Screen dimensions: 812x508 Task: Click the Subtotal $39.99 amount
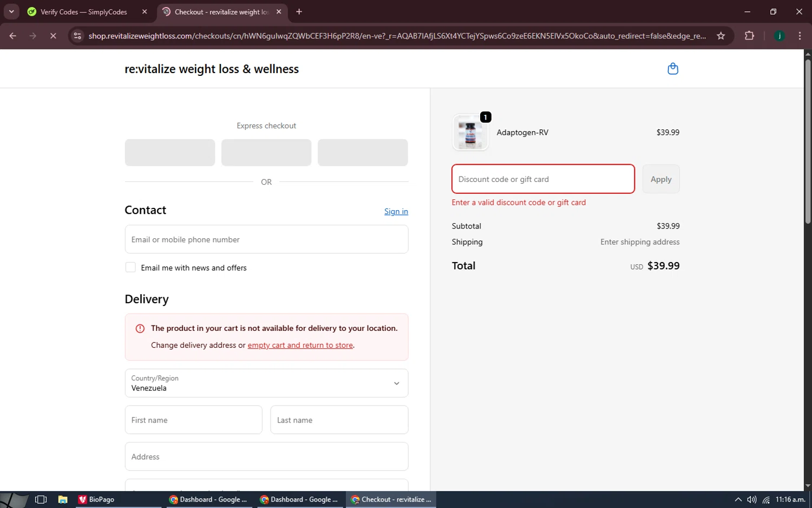click(x=668, y=226)
